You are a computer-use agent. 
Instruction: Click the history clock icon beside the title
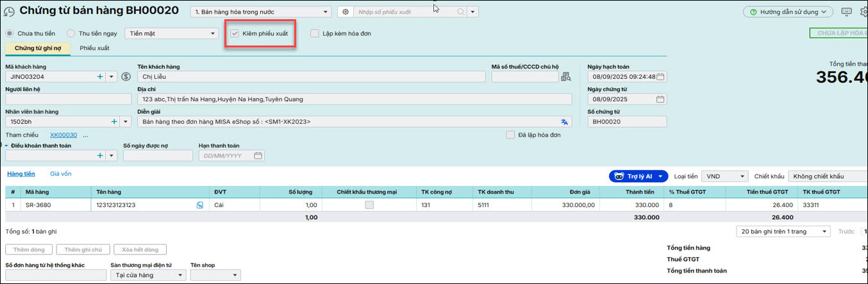10,12
